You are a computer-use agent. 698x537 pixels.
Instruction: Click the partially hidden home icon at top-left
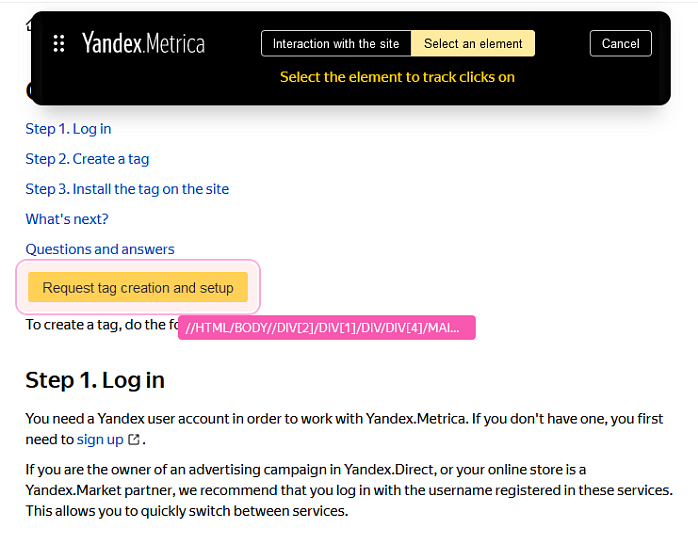point(28,24)
